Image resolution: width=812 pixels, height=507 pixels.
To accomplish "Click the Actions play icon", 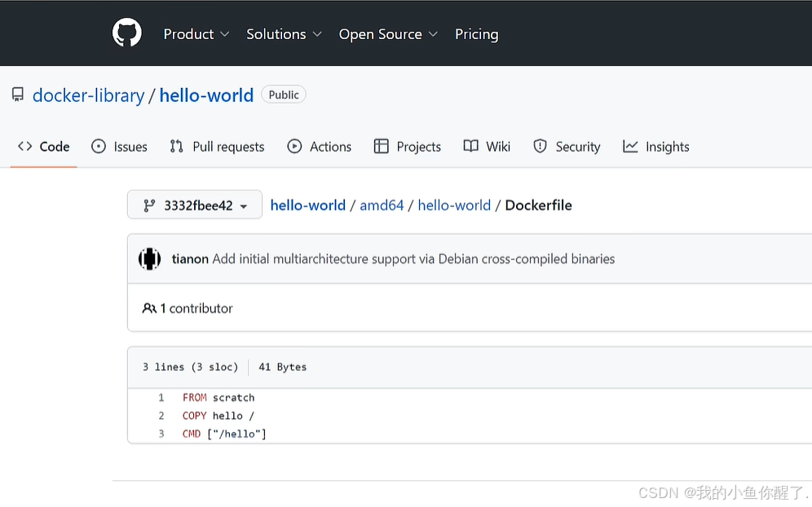I will click(x=294, y=147).
